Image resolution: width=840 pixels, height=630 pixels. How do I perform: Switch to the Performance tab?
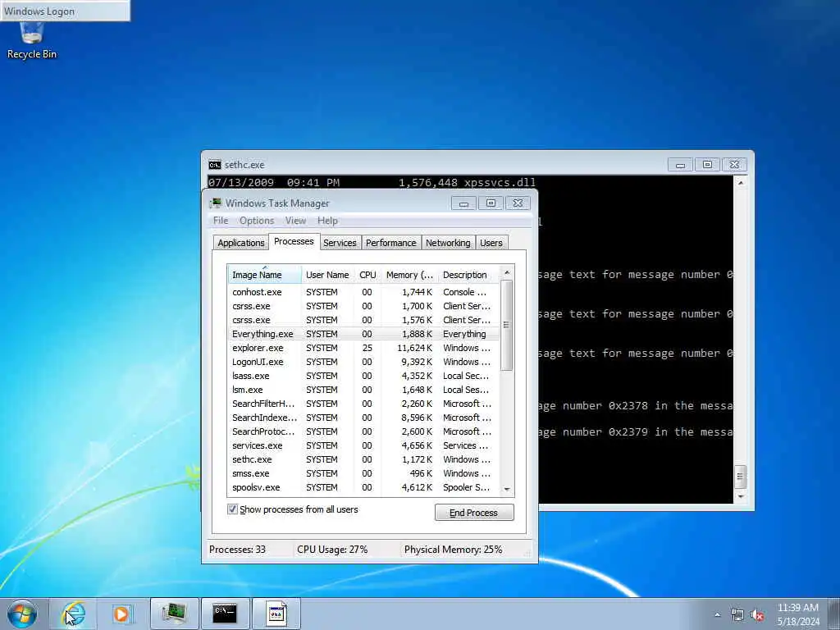click(391, 243)
